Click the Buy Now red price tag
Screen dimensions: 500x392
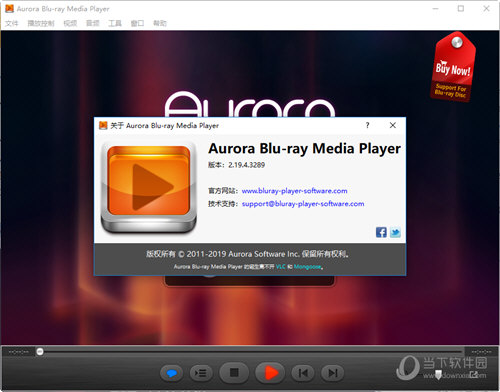453,67
